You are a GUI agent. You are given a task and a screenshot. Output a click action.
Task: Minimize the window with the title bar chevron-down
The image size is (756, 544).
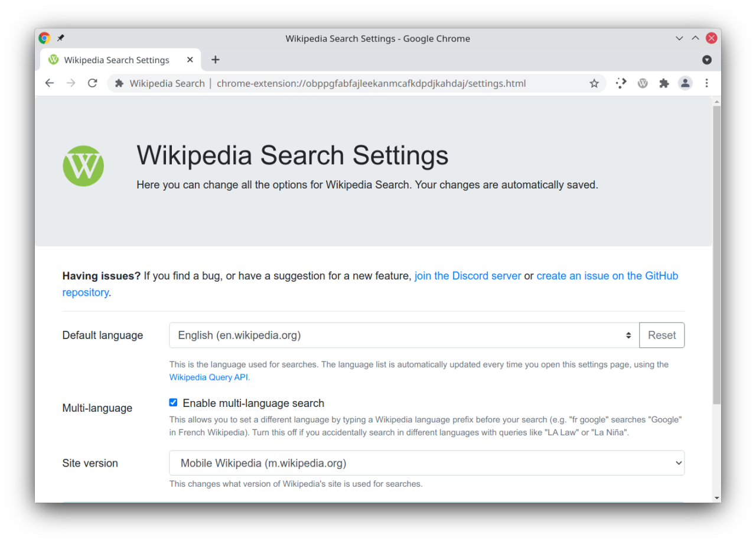click(679, 38)
